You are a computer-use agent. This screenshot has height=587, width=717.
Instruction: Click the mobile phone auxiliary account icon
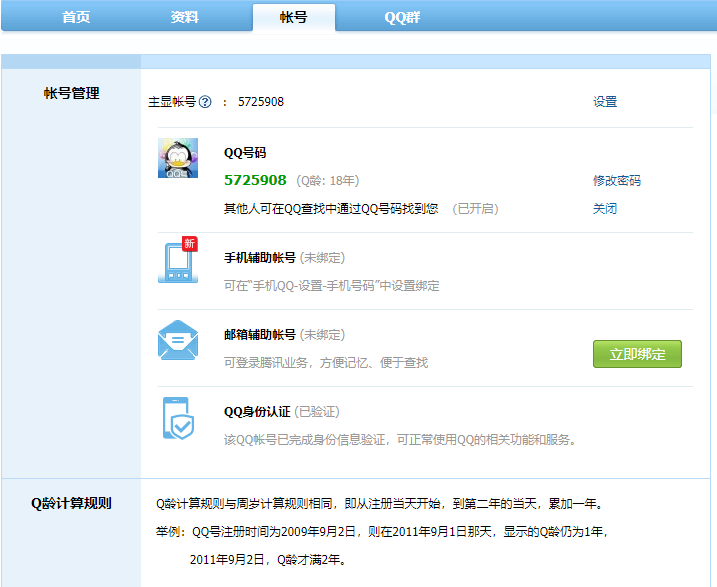pos(178,260)
